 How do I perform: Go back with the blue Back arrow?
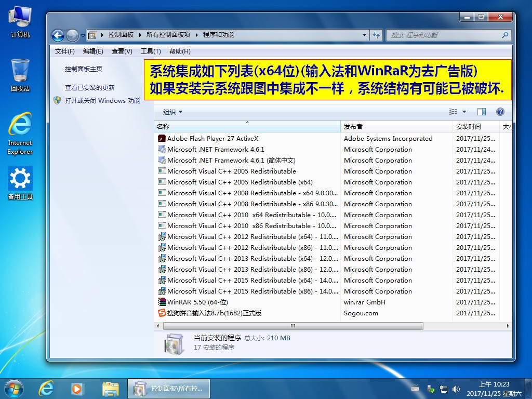58,35
